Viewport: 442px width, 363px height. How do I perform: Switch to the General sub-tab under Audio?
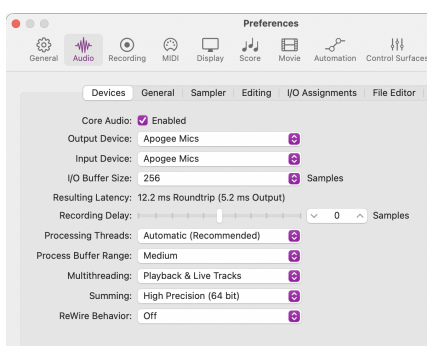158,93
